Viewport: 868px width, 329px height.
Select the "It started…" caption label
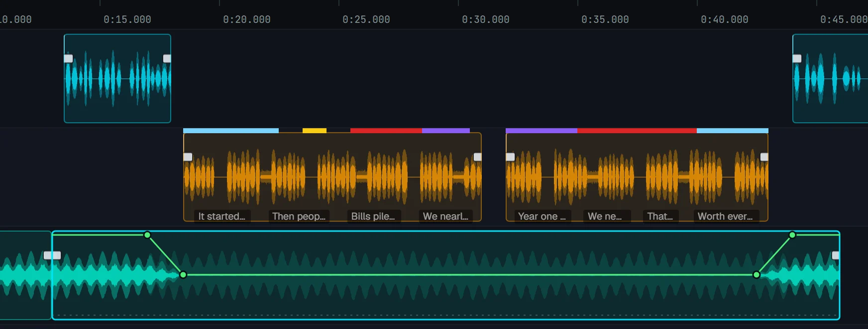click(222, 216)
